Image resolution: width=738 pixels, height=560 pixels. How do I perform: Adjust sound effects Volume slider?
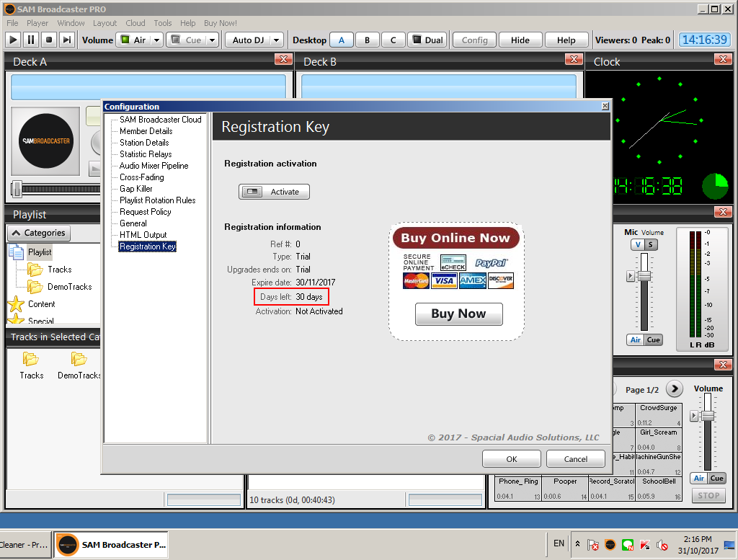[x=708, y=416]
